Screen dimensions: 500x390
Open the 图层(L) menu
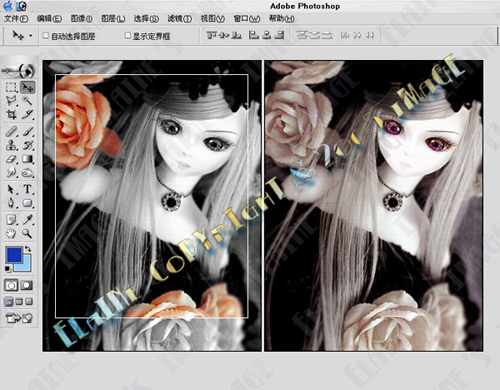tap(113, 18)
